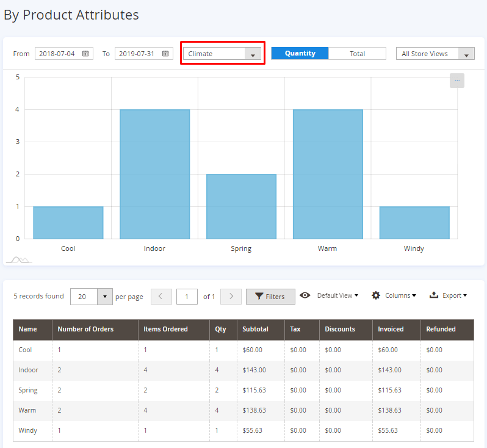487x448 pixels.
Task: Go to next page arrow
Action: [231, 297]
